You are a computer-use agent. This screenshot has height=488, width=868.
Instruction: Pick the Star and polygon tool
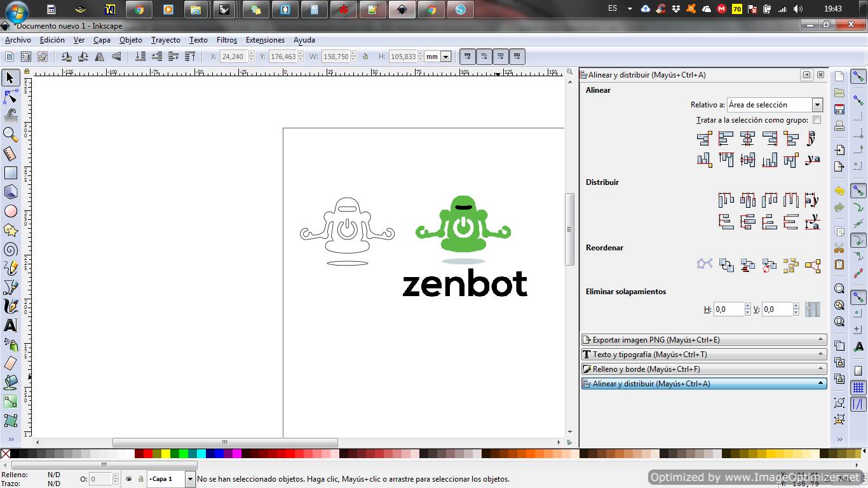tap(10, 230)
